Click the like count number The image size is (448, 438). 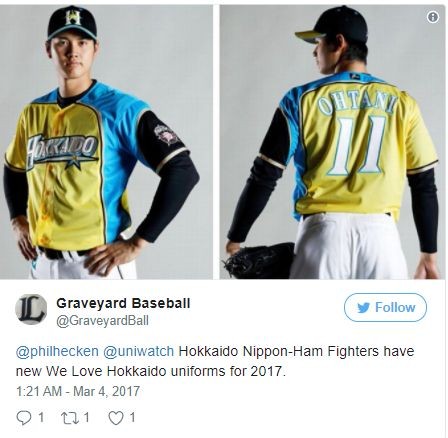click(132, 417)
